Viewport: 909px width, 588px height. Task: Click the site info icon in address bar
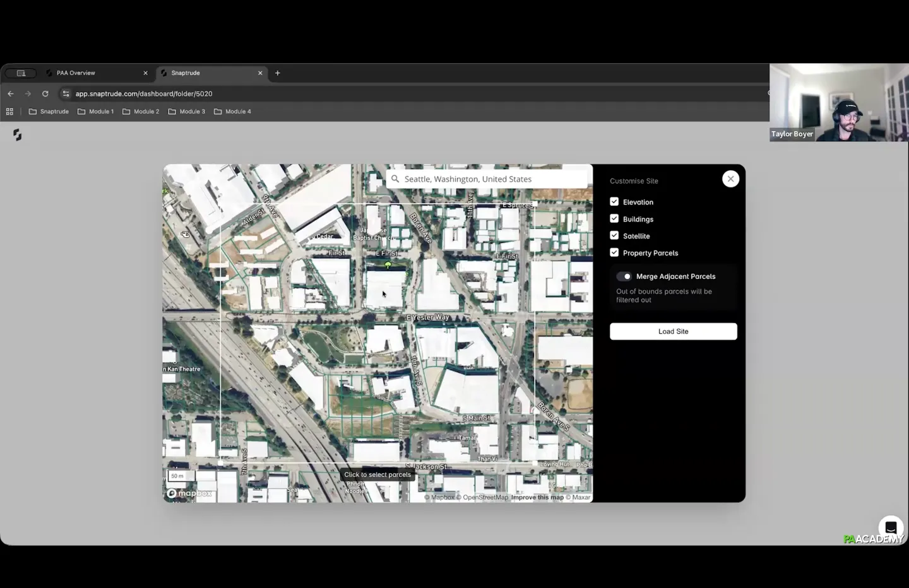[x=66, y=94]
